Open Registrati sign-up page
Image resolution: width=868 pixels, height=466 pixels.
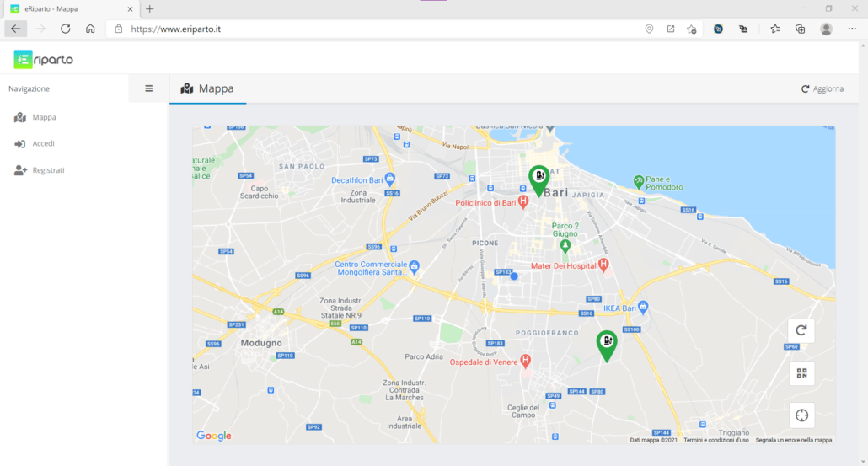click(x=40, y=170)
